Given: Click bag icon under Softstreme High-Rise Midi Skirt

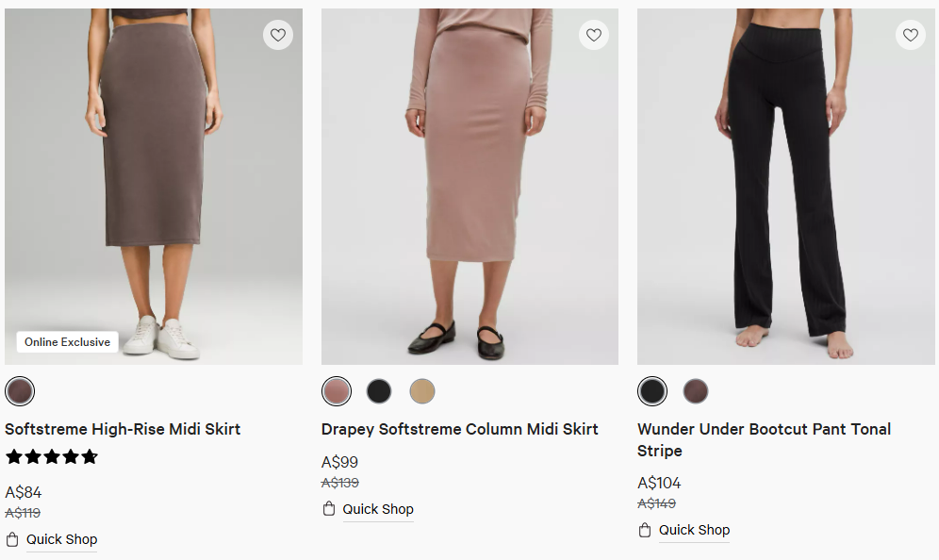Looking at the screenshot, I should 12,539.
